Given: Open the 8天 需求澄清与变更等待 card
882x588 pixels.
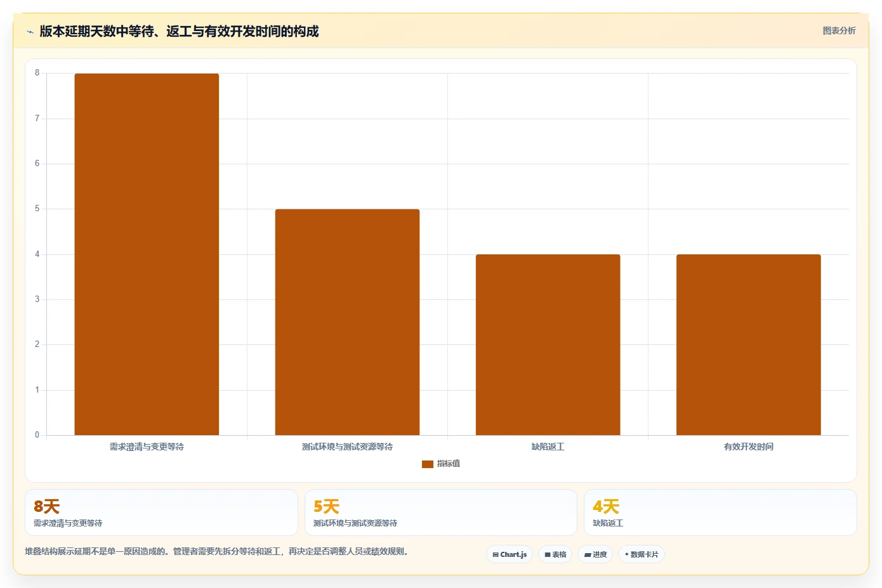Looking at the screenshot, I should [x=161, y=513].
